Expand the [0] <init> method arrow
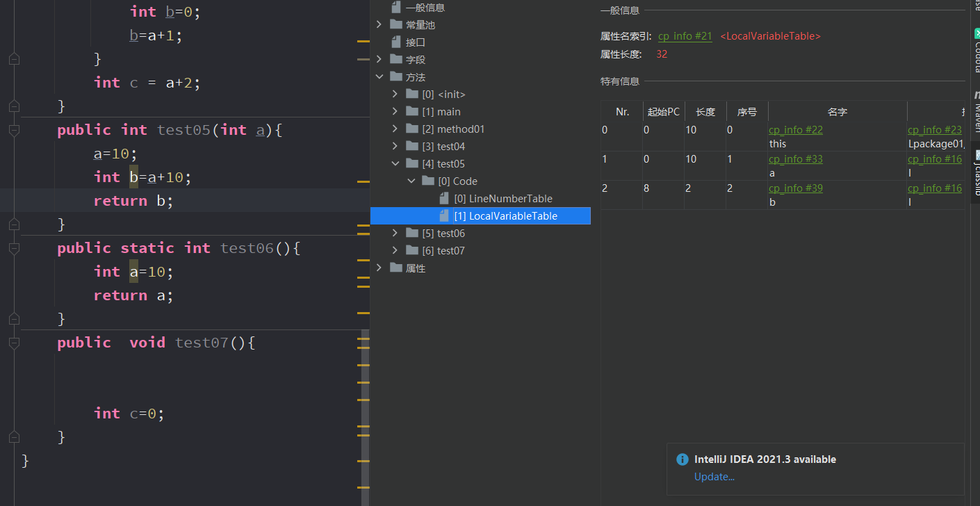Viewport: 980px width, 506px height. click(395, 94)
